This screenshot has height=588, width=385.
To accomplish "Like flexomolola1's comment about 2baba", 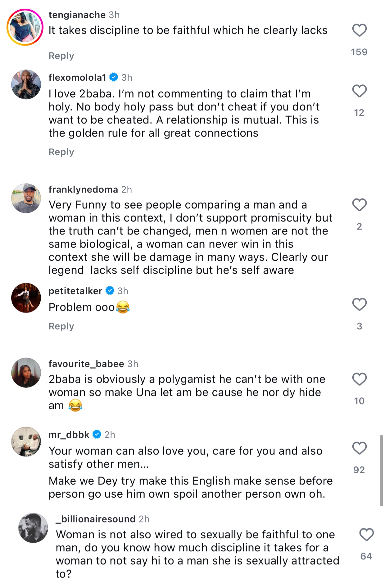I will click(x=359, y=91).
